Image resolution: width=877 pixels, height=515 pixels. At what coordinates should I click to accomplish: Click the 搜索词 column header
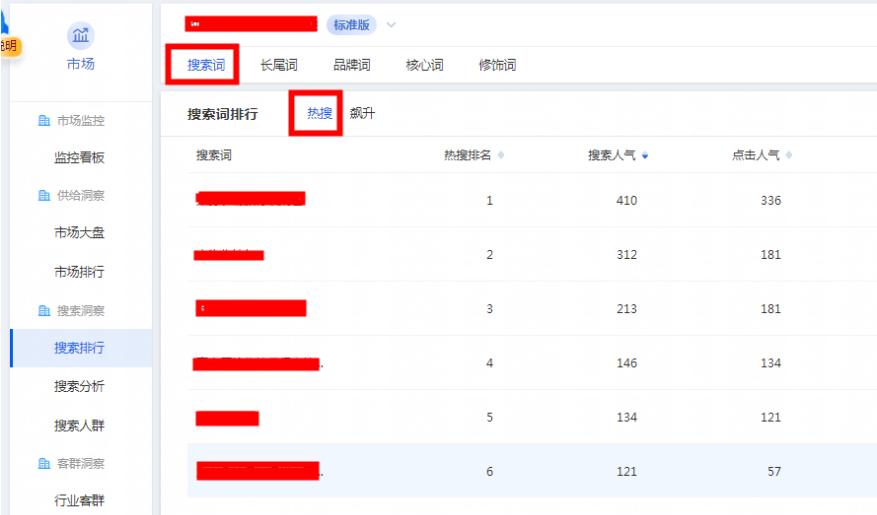[x=214, y=155]
